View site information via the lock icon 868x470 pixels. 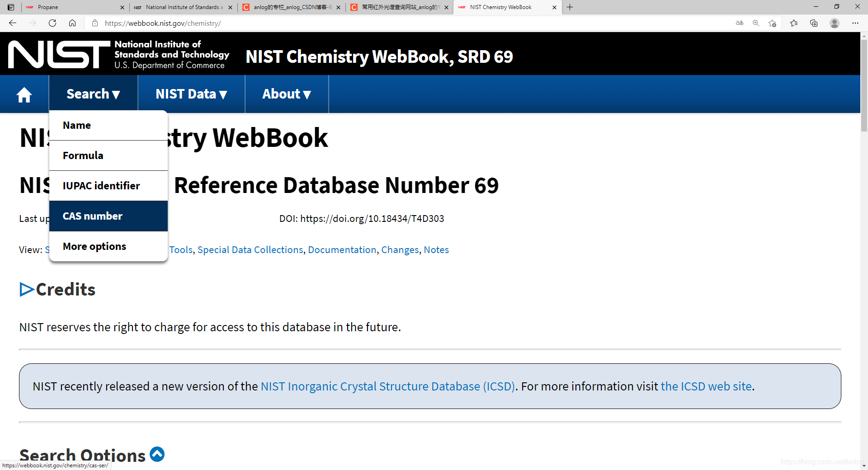(x=95, y=23)
